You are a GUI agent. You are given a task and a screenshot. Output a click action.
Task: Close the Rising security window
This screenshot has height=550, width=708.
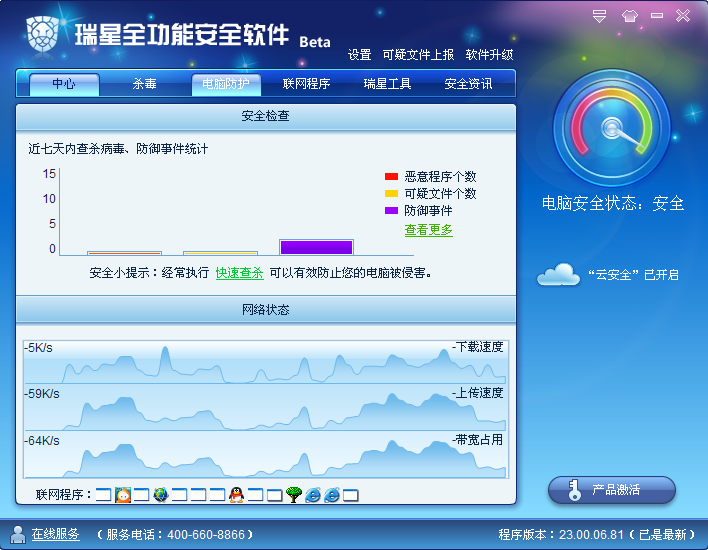point(683,16)
